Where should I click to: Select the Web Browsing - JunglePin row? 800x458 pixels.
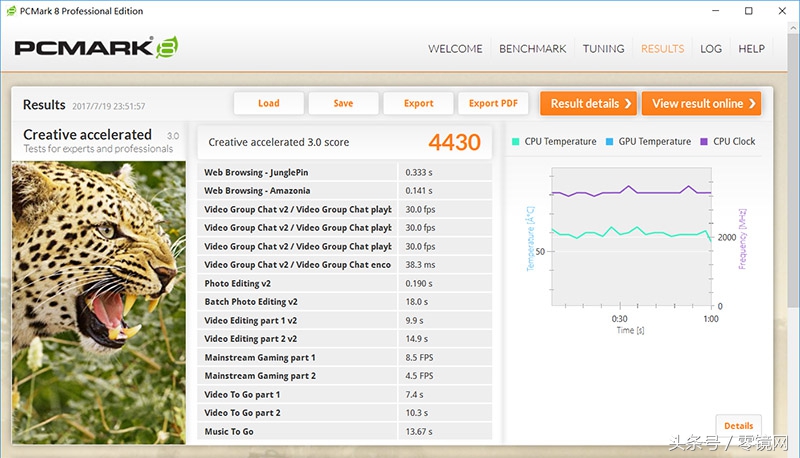tap(344, 172)
